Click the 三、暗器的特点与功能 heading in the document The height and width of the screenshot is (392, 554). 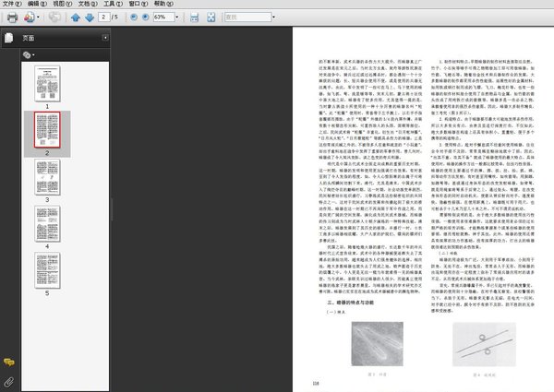pos(350,303)
